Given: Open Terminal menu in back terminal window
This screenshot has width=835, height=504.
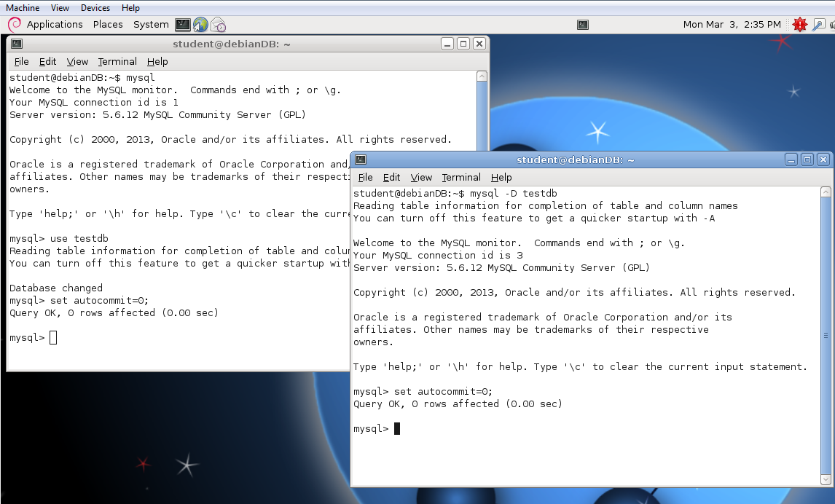Looking at the screenshot, I should 117,62.
